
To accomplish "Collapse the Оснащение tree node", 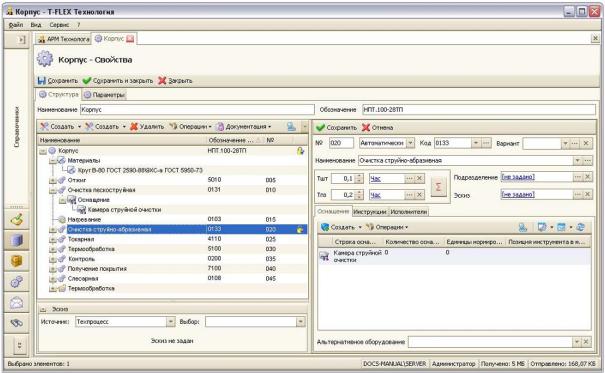I will tap(63, 200).
